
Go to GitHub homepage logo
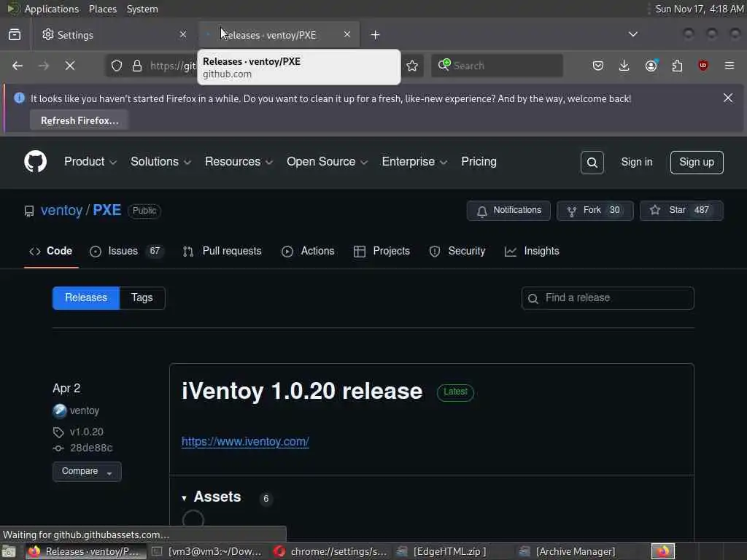coord(36,162)
